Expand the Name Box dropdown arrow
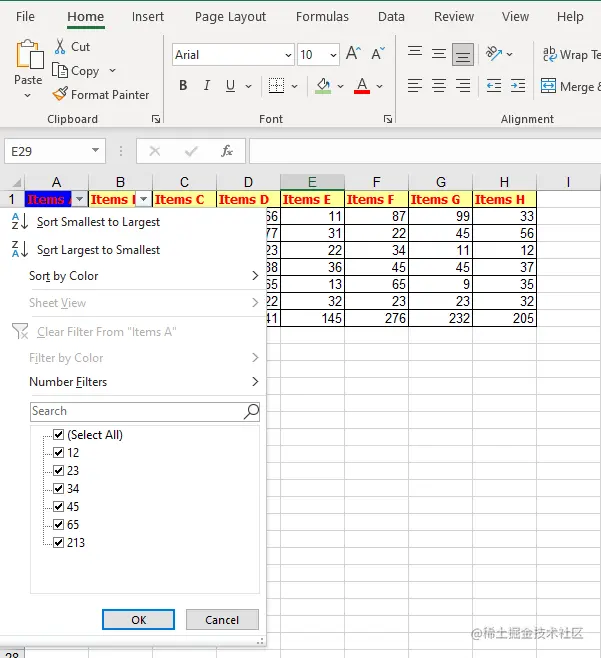 pyautogui.click(x=96, y=150)
